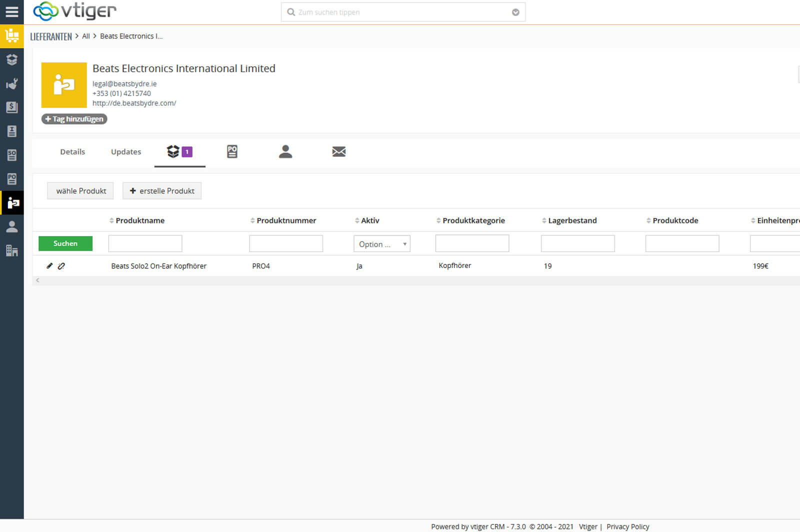Open the Purchase Orders related tab
800x532 pixels.
(232, 151)
